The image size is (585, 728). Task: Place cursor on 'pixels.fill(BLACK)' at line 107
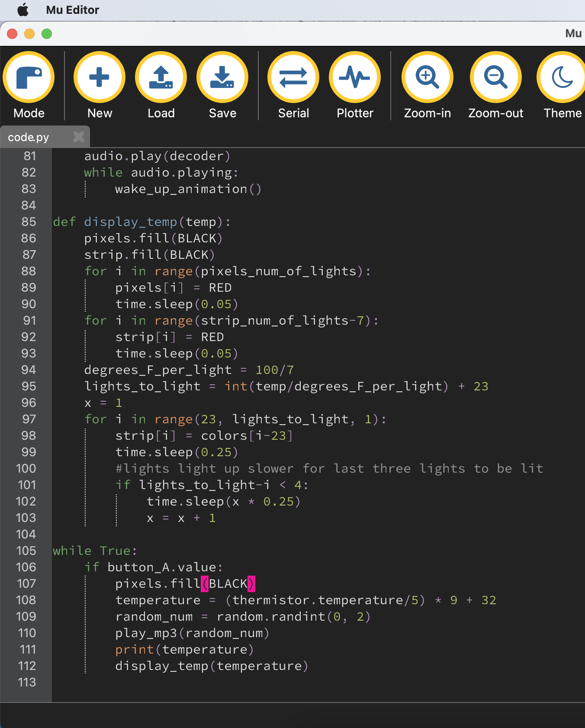pos(185,583)
